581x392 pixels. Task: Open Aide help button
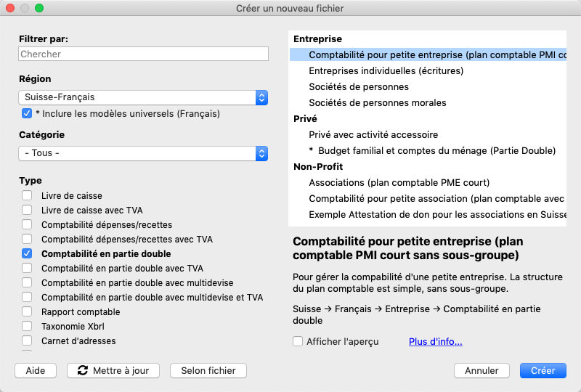click(36, 370)
